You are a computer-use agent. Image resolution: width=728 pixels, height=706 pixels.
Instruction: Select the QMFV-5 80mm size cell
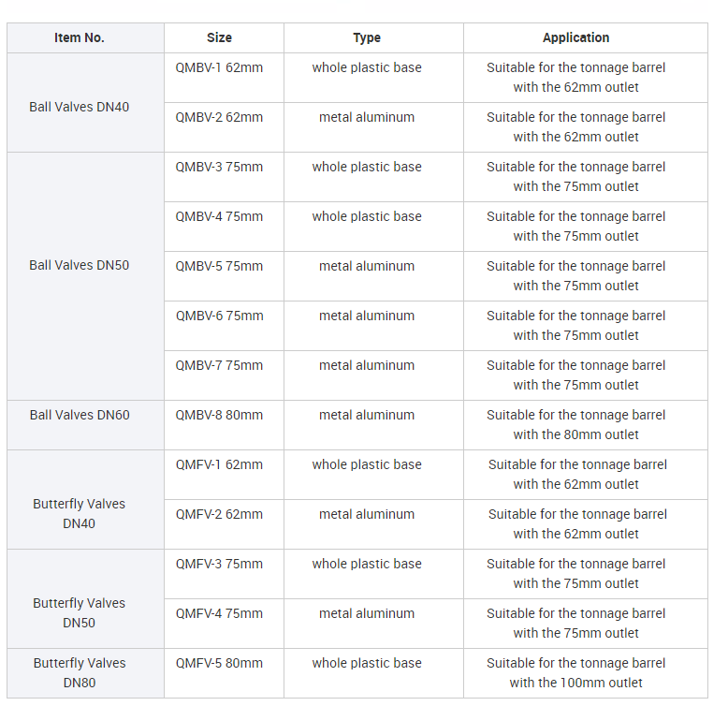coord(219,663)
